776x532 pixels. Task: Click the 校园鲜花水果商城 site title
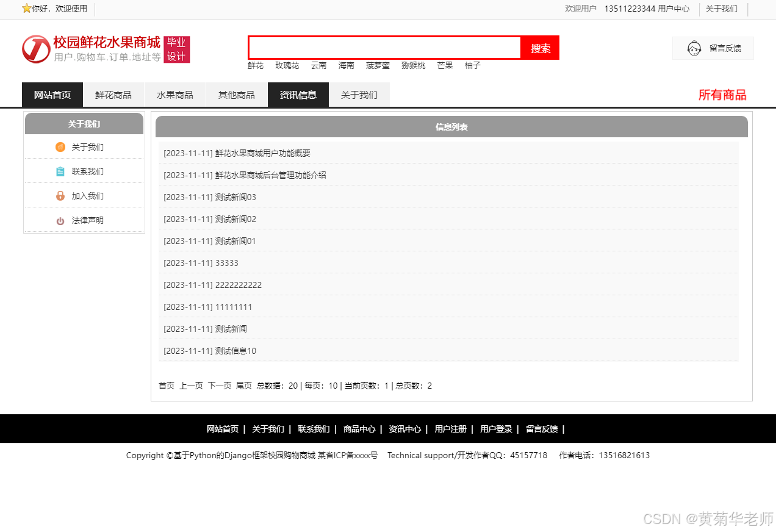[107, 42]
